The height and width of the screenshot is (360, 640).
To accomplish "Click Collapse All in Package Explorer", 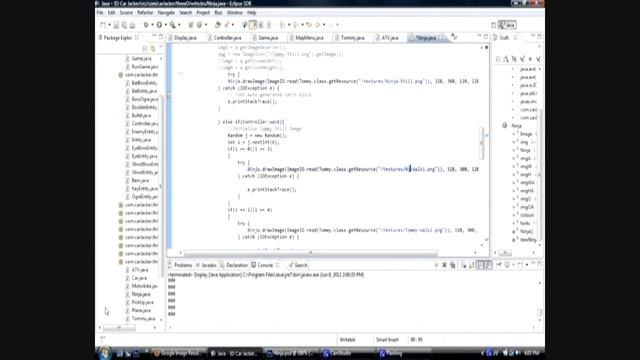I will [145, 49].
